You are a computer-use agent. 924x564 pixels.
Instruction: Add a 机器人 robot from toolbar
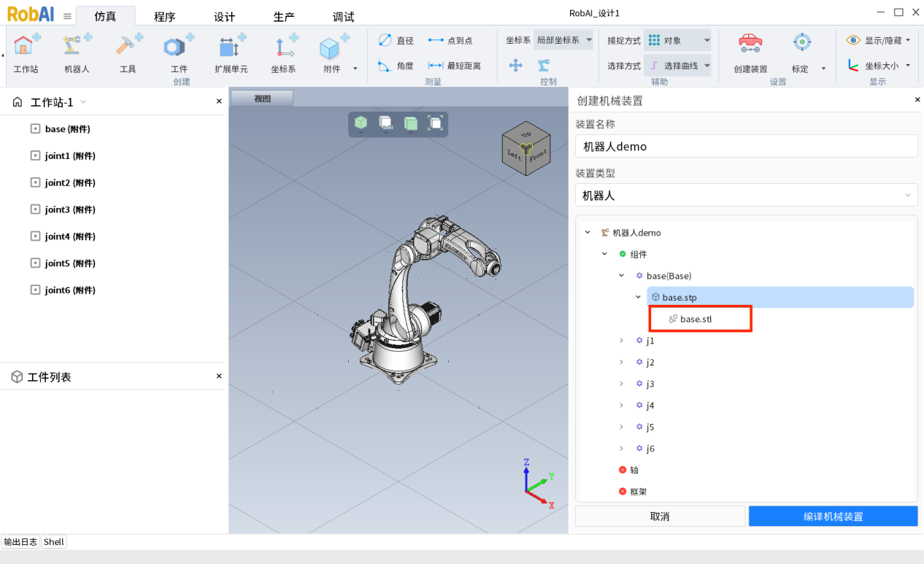click(77, 45)
